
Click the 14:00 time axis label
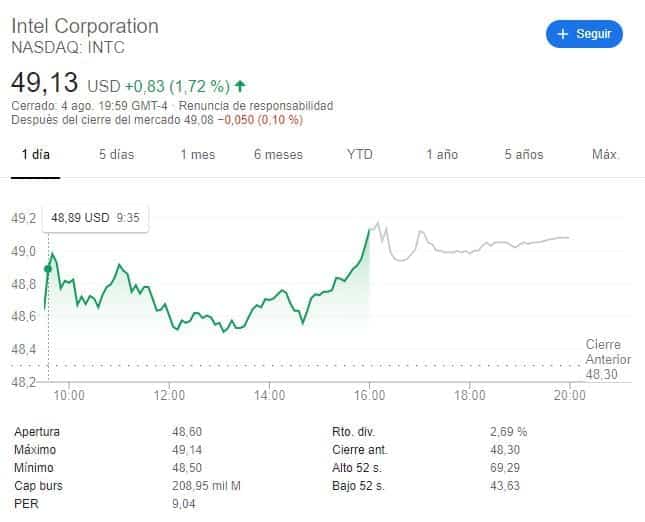pyautogui.click(x=269, y=395)
